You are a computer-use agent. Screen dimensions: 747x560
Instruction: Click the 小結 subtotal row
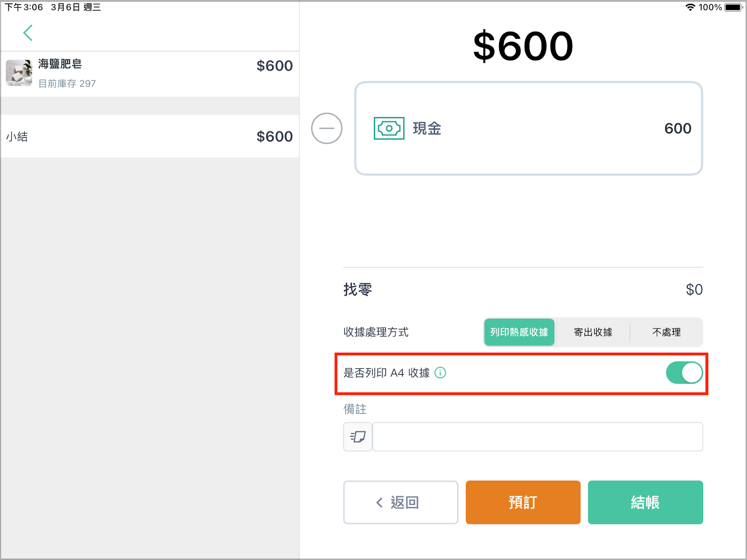point(150,136)
